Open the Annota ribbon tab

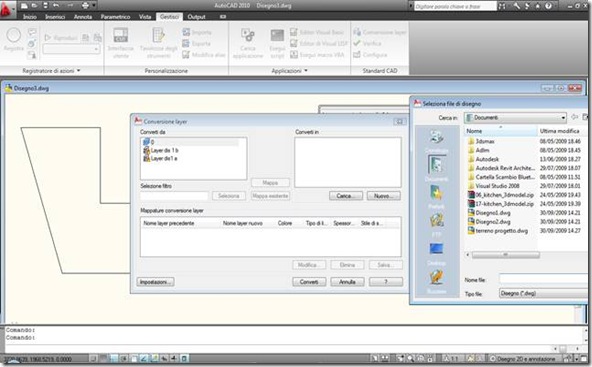(x=83, y=17)
